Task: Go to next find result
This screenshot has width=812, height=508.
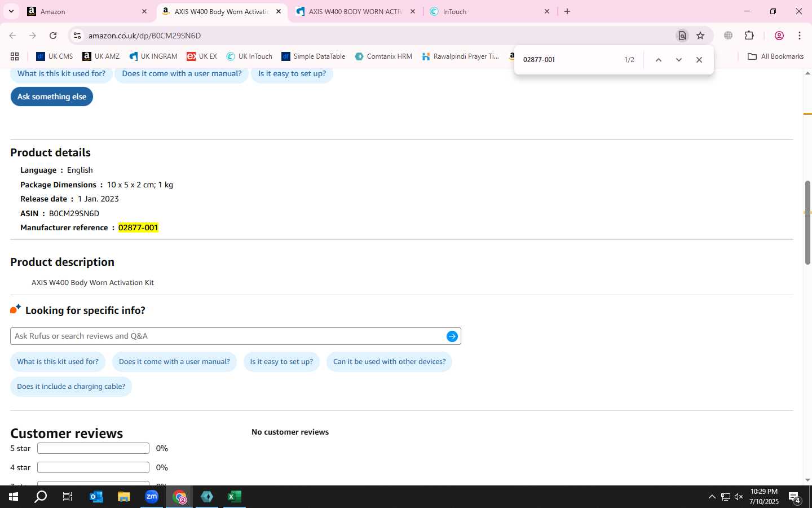Action: point(679,60)
